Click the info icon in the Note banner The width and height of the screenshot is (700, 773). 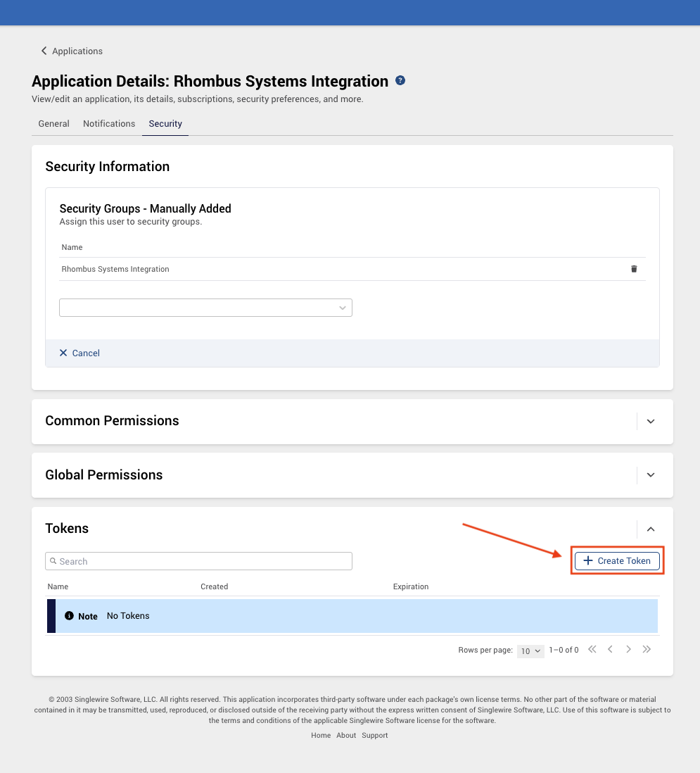[x=69, y=616]
